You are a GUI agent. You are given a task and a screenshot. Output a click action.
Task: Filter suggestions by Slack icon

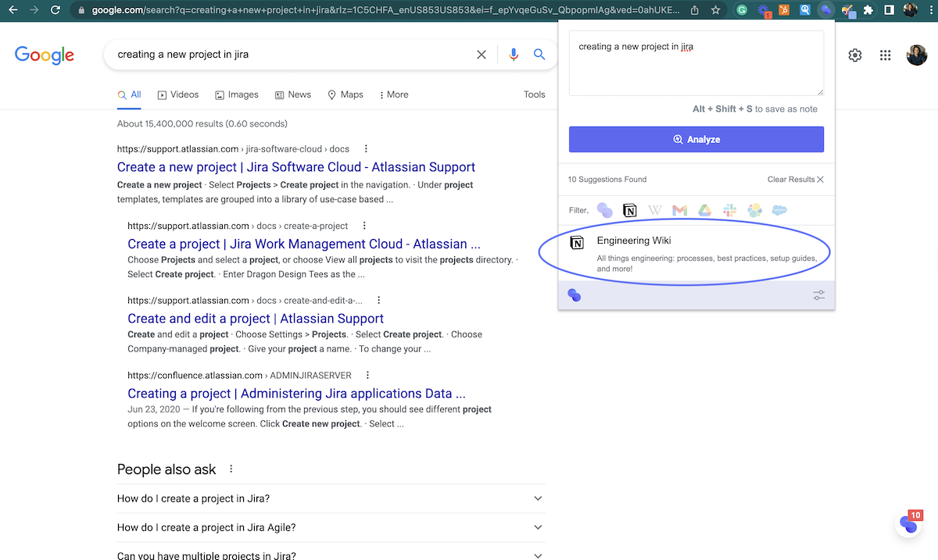pyautogui.click(x=729, y=210)
